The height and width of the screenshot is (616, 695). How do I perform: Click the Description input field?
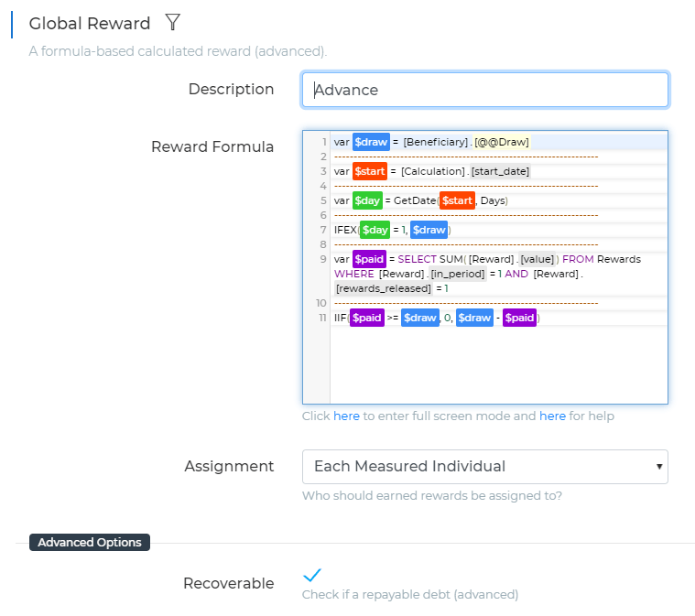coord(484,90)
